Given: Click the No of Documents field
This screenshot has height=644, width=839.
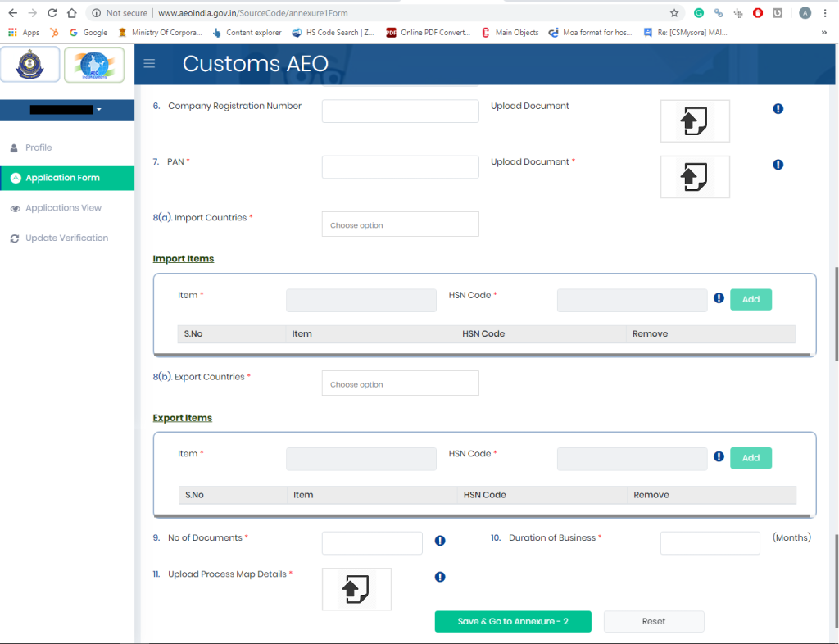Looking at the screenshot, I should 372,543.
